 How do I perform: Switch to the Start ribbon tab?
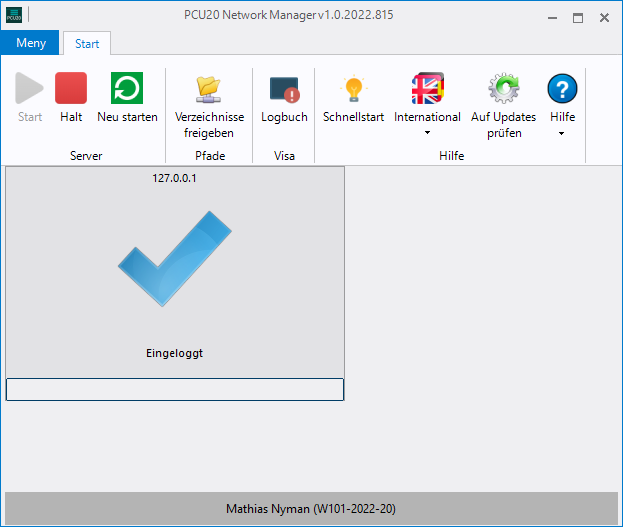click(87, 43)
